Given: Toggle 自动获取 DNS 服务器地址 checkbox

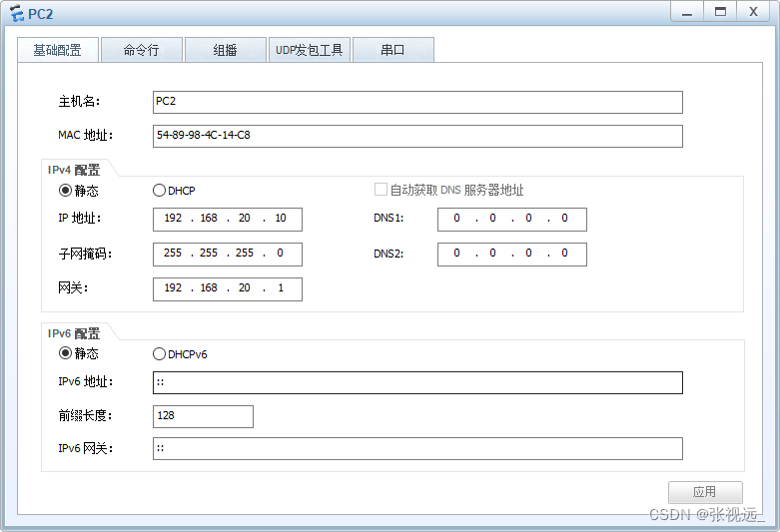Looking at the screenshot, I should (x=381, y=190).
